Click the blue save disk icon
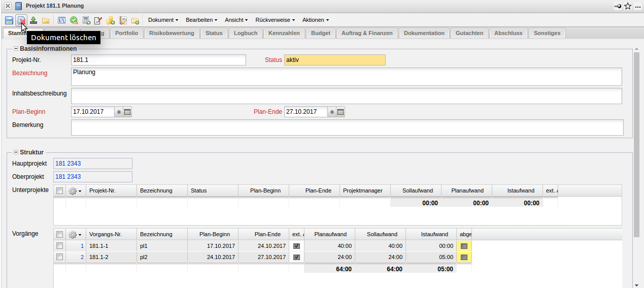 (x=9, y=20)
